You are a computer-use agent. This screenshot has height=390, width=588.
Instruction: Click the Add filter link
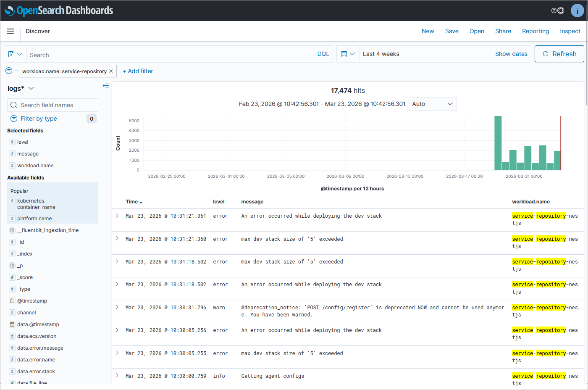pyautogui.click(x=138, y=71)
